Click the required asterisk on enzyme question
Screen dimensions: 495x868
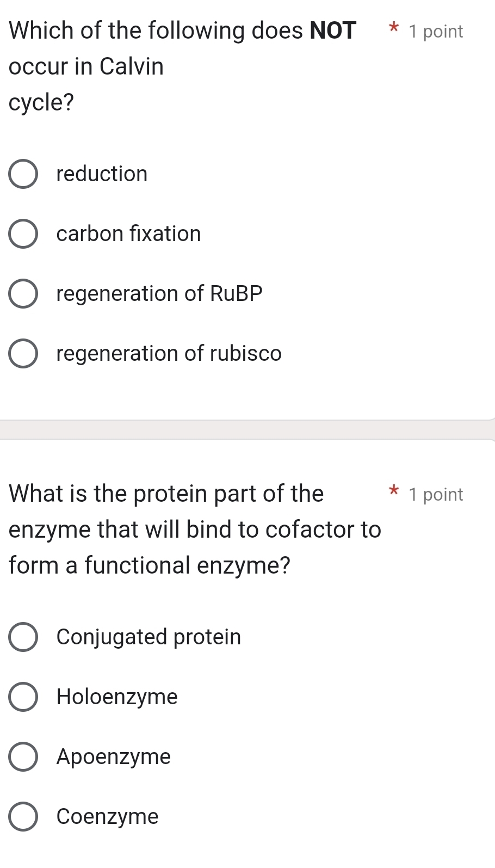click(x=393, y=493)
